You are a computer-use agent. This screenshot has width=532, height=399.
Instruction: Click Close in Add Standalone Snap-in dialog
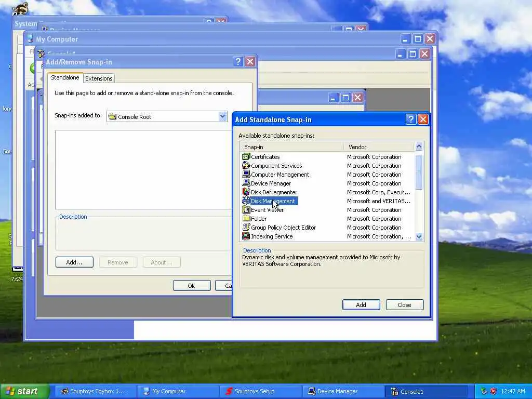click(x=404, y=304)
